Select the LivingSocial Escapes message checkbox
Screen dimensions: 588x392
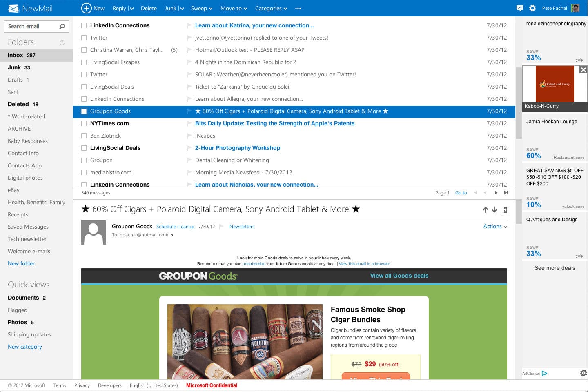tap(84, 62)
